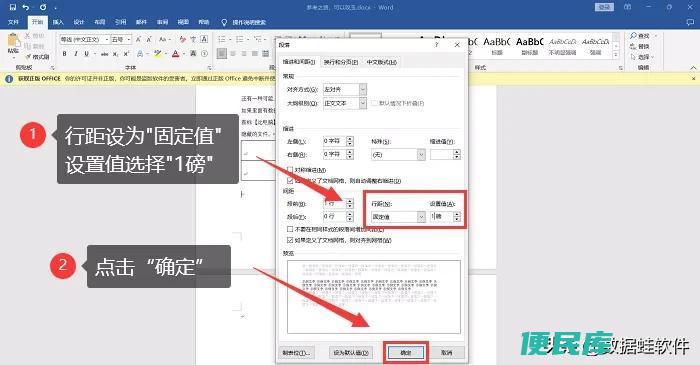Image resolution: width=700 pixels, height=365 pixels.
Task: Toggle the 对称缩进 mirror indents checkbox
Action: pyautogui.click(x=290, y=170)
